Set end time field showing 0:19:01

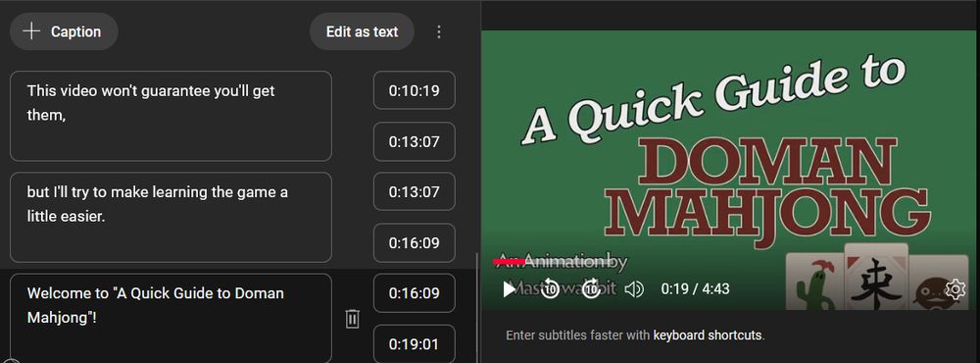point(414,343)
